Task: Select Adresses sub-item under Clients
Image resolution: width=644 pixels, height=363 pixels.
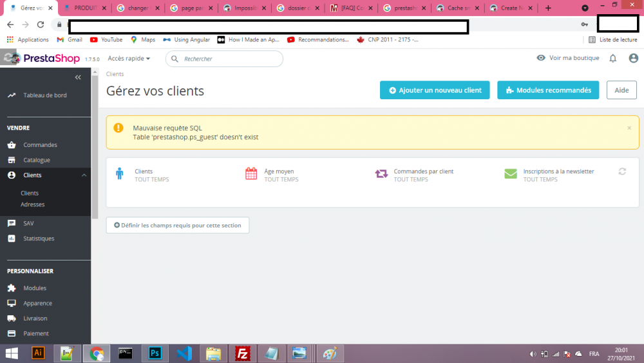Action: (x=32, y=204)
